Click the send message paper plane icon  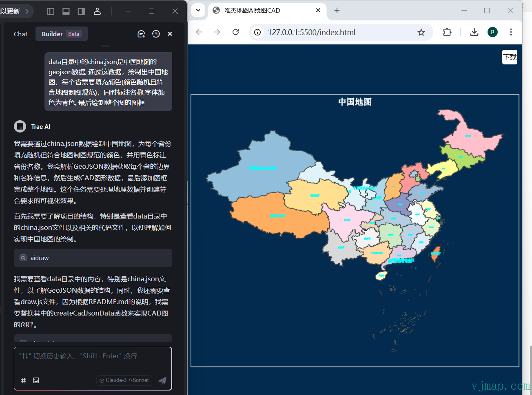coord(162,380)
